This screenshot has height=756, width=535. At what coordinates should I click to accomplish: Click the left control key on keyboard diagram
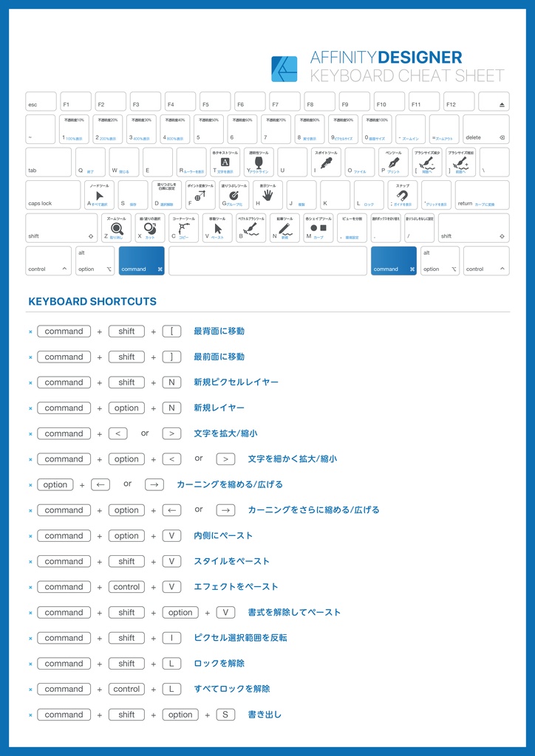click(x=48, y=261)
